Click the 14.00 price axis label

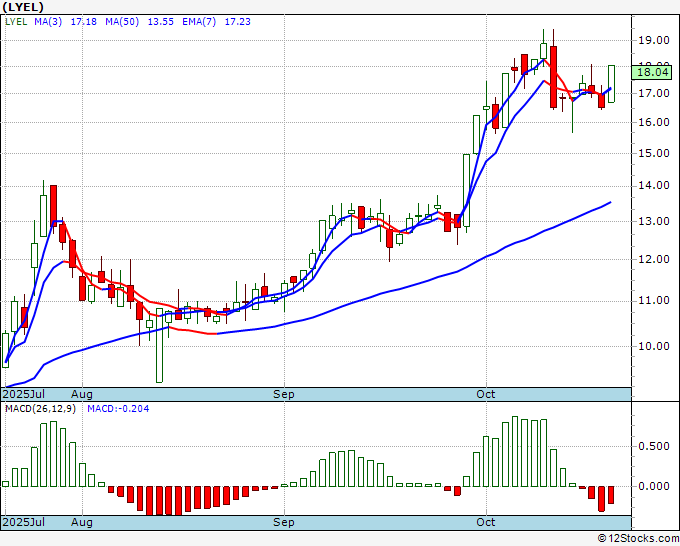654,186
